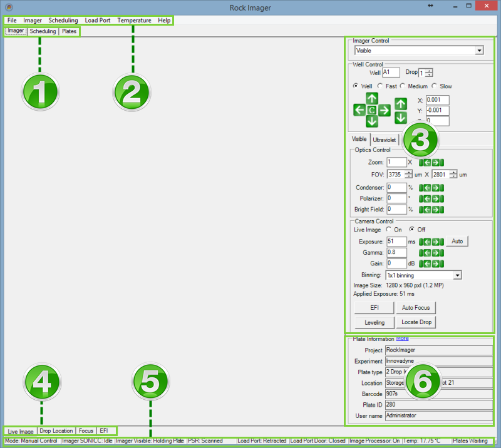Click the Z-axis down arrow in well control
Screen dimensions: 501x448
tap(401, 117)
